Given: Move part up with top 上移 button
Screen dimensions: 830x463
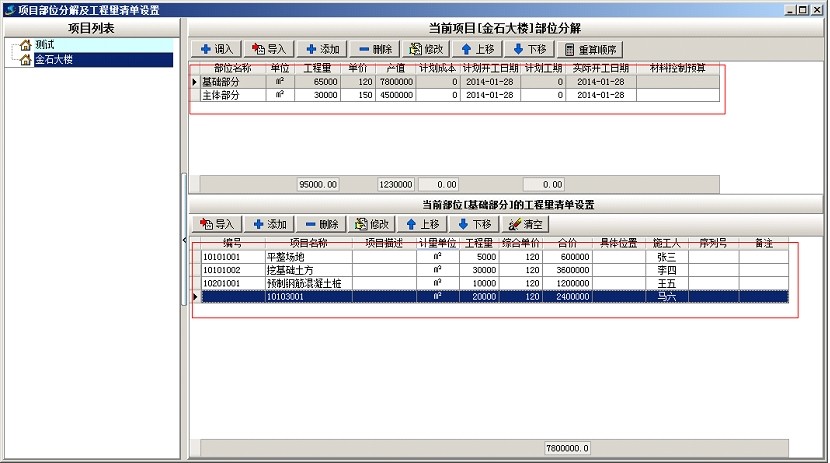Looking at the screenshot, I should 478,49.
